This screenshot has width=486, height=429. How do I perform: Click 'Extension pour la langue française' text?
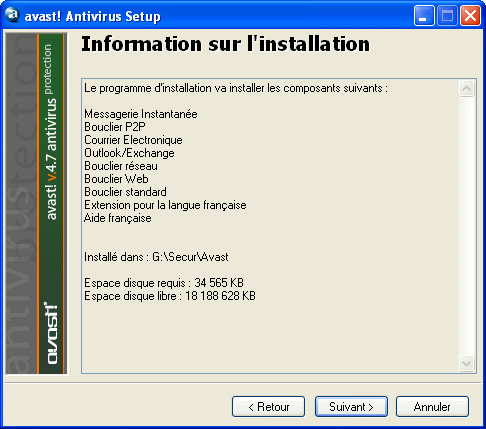165,205
